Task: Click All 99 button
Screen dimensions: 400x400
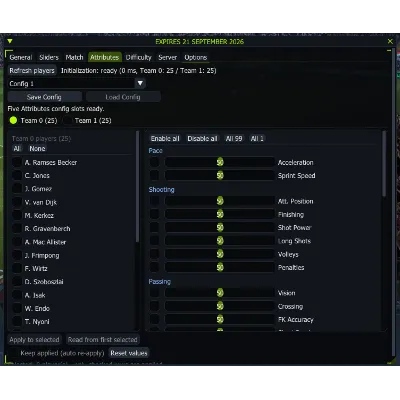Action: click(234, 139)
